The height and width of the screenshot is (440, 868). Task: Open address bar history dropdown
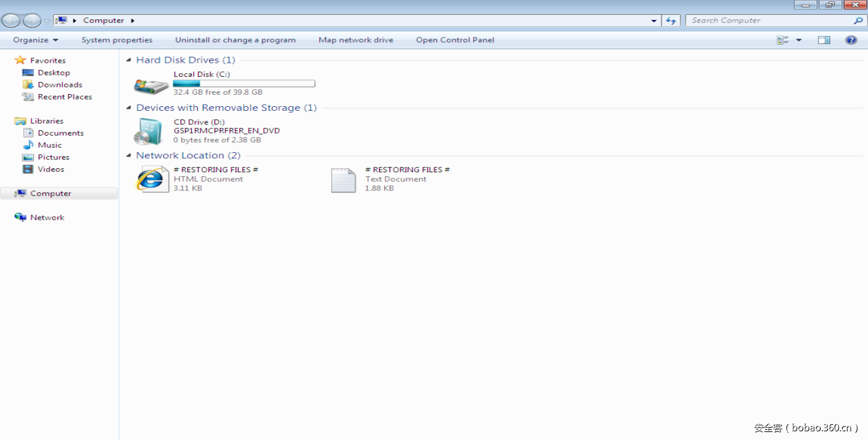point(654,21)
